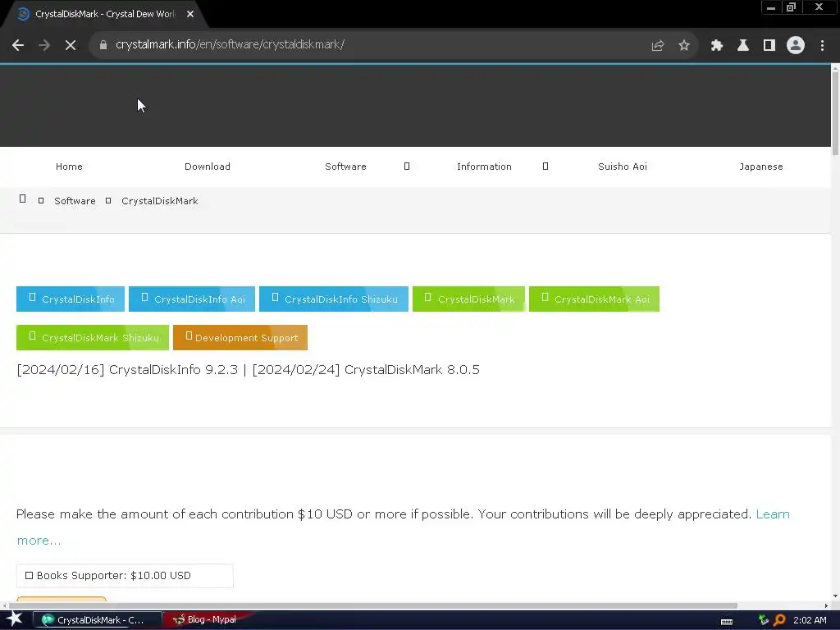Image resolution: width=840 pixels, height=630 pixels.
Task: Share this page from address bar
Action: pos(658,46)
